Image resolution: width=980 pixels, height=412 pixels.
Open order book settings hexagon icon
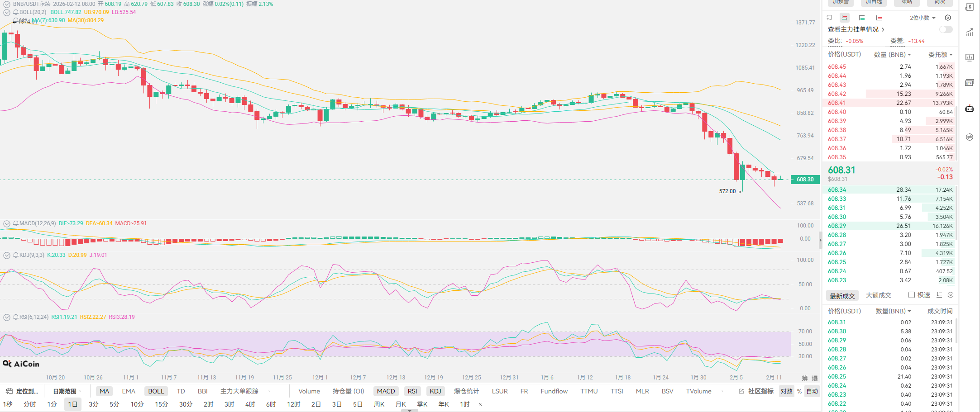pos(948,18)
